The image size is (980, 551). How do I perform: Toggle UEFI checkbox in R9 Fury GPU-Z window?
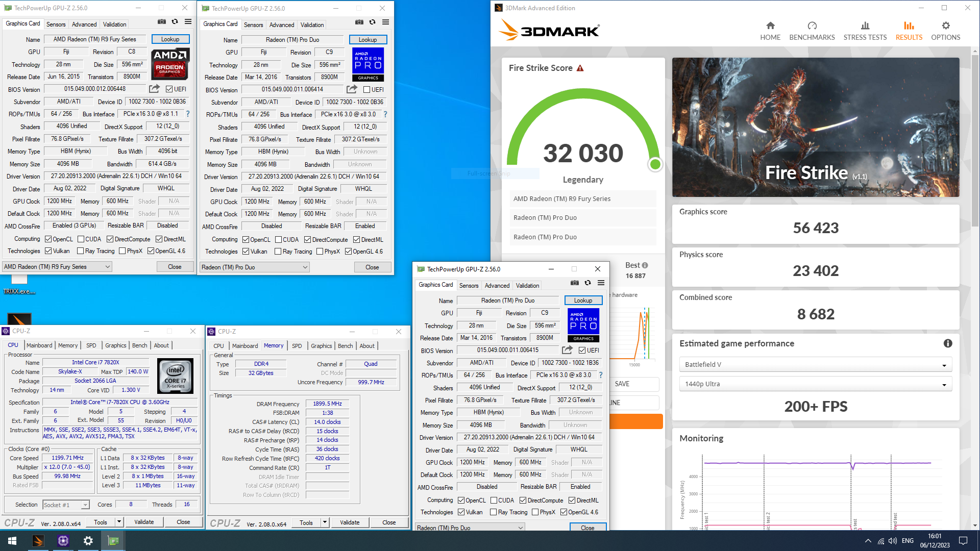169,89
